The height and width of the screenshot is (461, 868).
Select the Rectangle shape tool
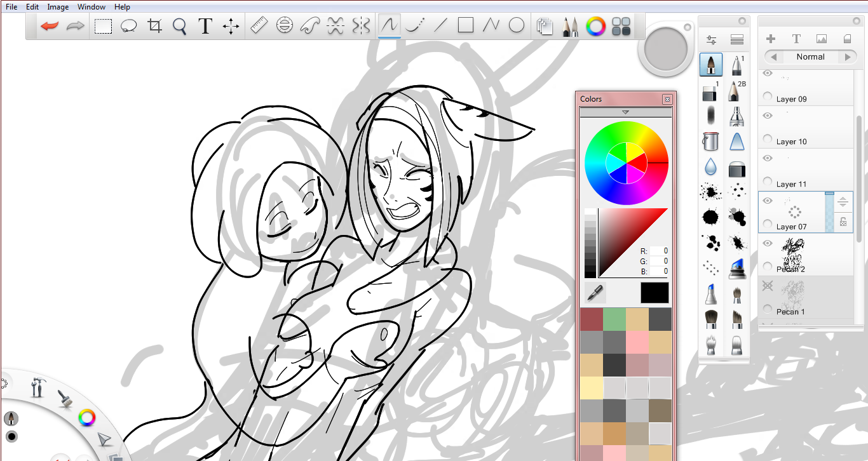[x=466, y=25]
